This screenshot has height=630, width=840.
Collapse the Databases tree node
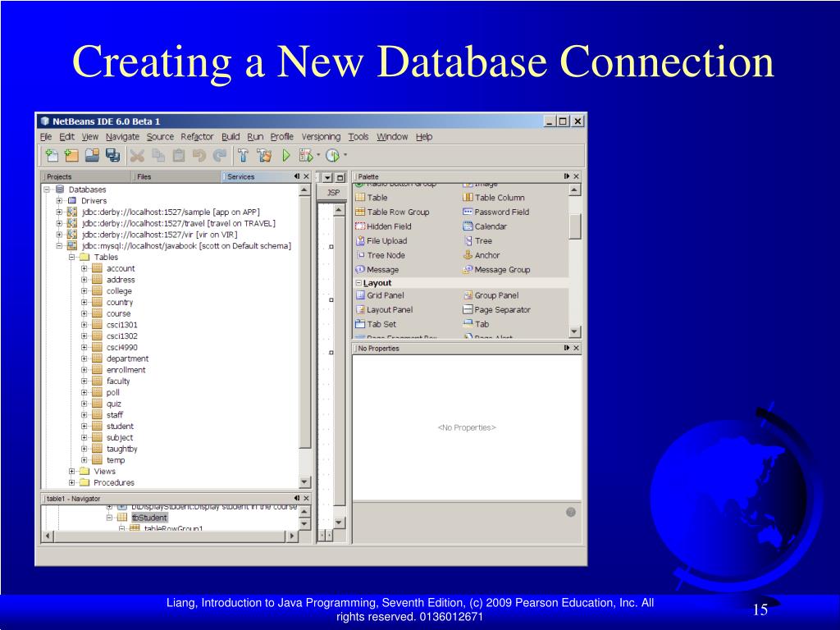pos(47,189)
